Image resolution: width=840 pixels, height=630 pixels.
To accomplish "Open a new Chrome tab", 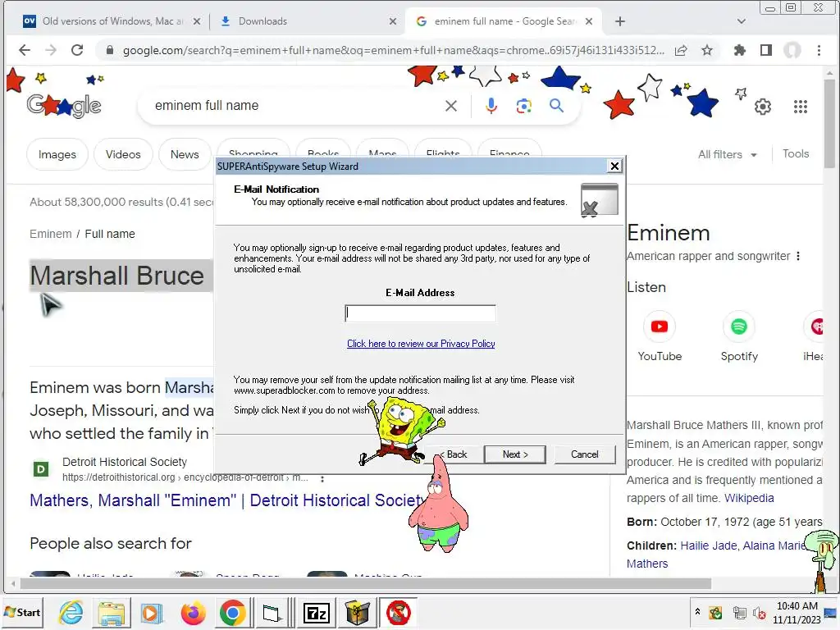I will pos(620,21).
